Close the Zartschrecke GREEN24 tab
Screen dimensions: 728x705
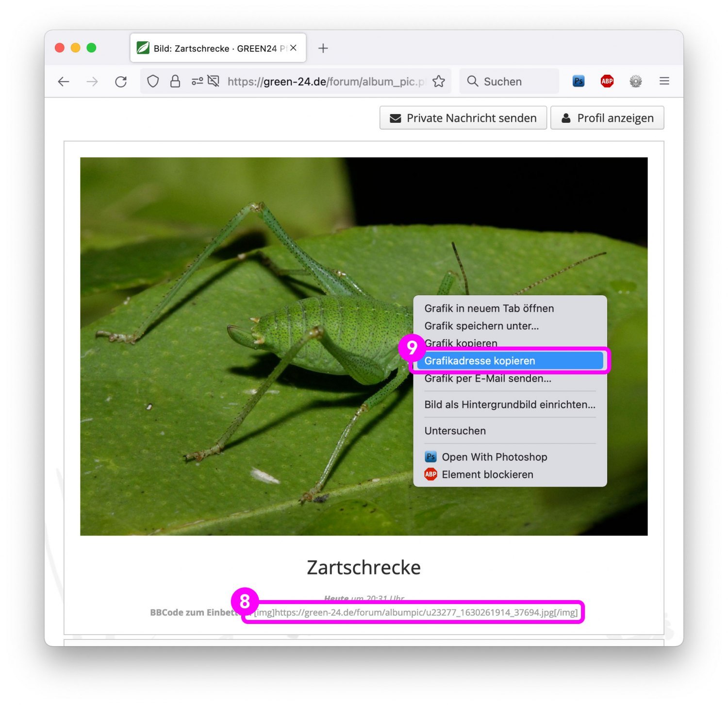(x=293, y=48)
